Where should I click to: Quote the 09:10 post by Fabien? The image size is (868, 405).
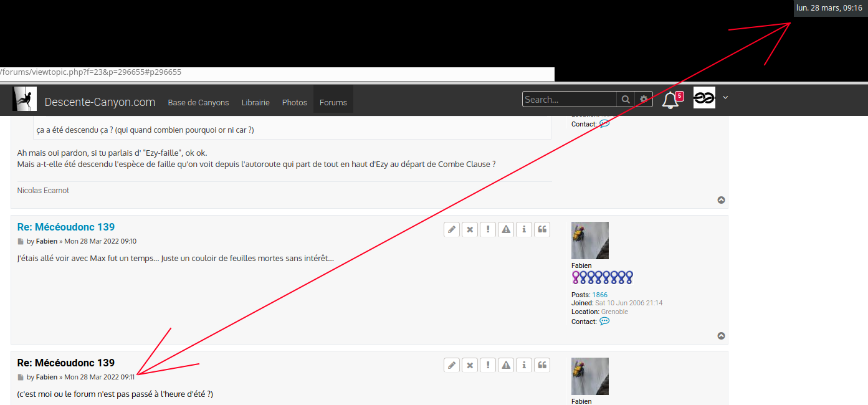pyautogui.click(x=542, y=229)
